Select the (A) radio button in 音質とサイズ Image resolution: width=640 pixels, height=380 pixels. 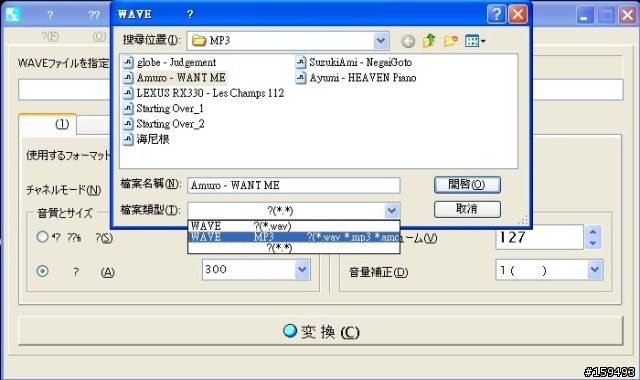(x=42, y=271)
